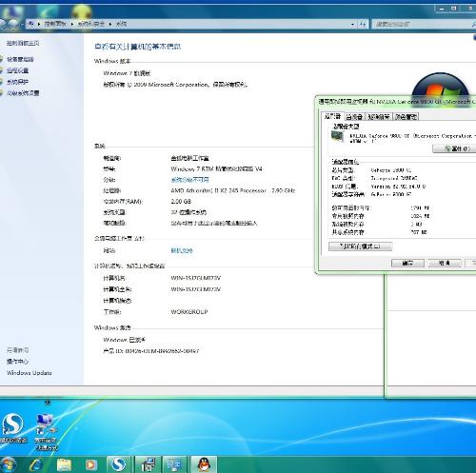This screenshot has height=473, width=476.
Task: Select the Sogou browser desktop shortcut
Action: (13, 427)
